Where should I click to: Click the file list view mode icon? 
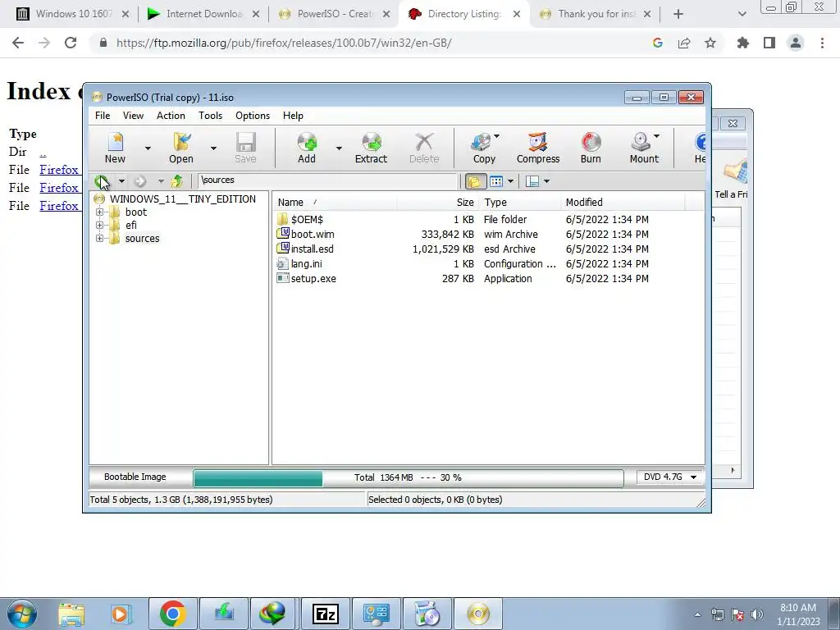[496, 181]
